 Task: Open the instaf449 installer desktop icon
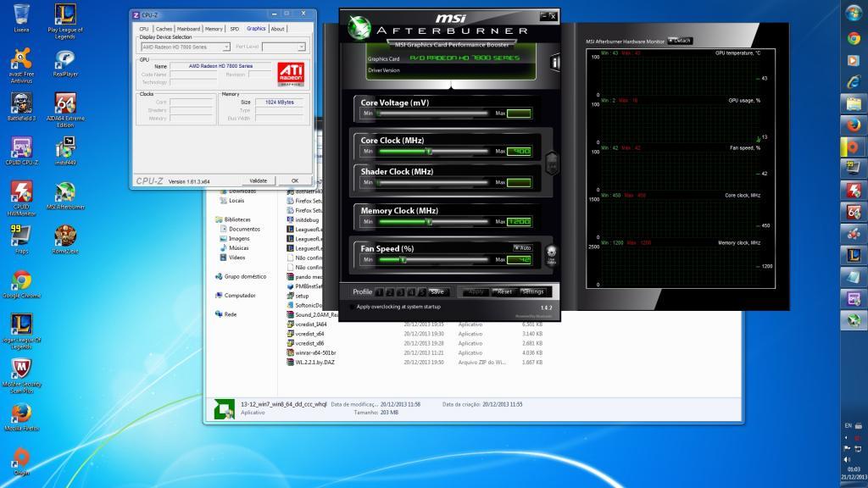tap(65, 151)
